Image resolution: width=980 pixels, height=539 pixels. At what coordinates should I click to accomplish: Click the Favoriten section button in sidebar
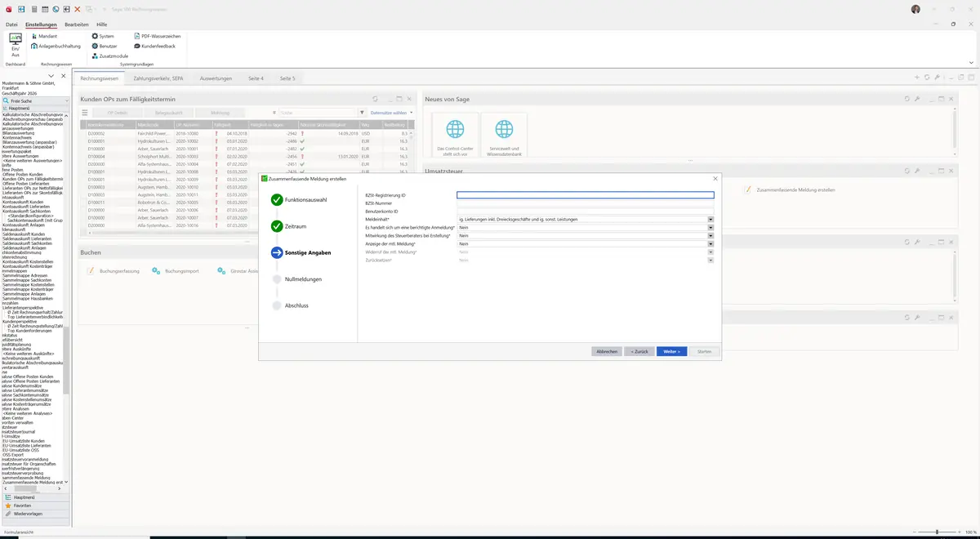pos(34,506)
